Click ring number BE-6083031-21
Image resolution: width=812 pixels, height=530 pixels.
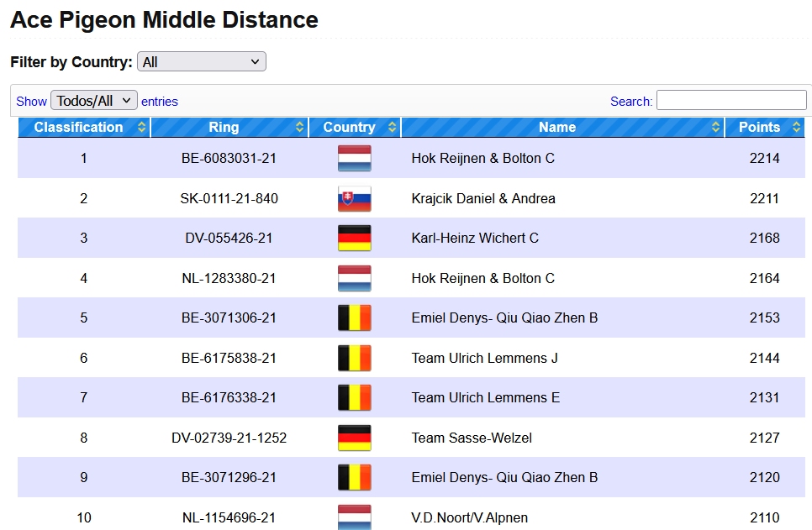[x=229, y=158]
